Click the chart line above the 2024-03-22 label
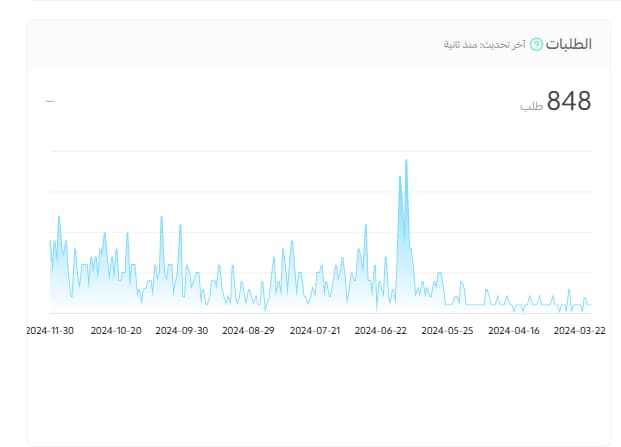Screen dimensions: 621x447 pyautogui.click(x=585, y=300)
